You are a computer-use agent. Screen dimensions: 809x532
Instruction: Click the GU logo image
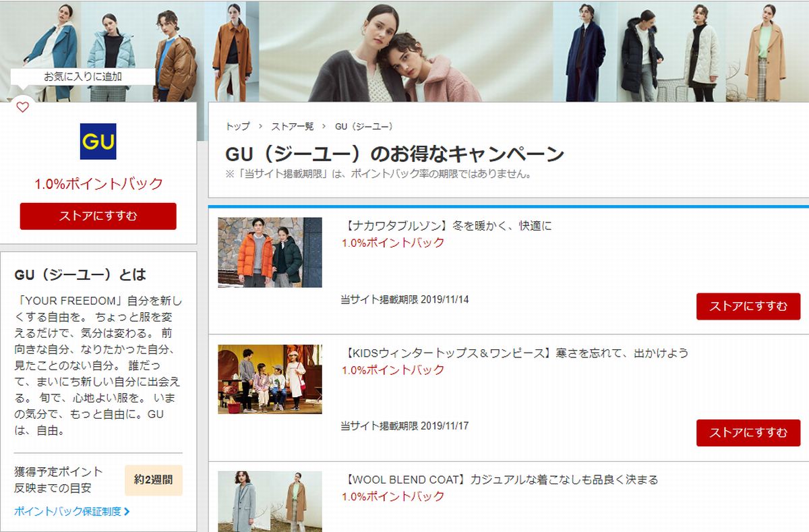click(98, 142)
